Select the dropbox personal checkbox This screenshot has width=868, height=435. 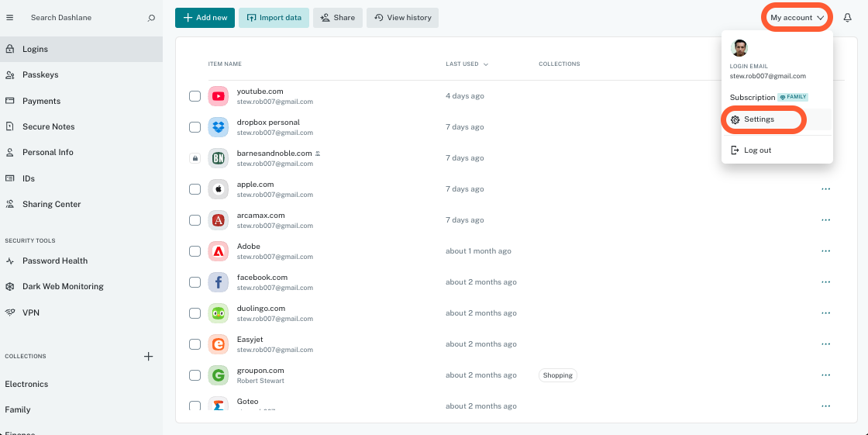195,127
